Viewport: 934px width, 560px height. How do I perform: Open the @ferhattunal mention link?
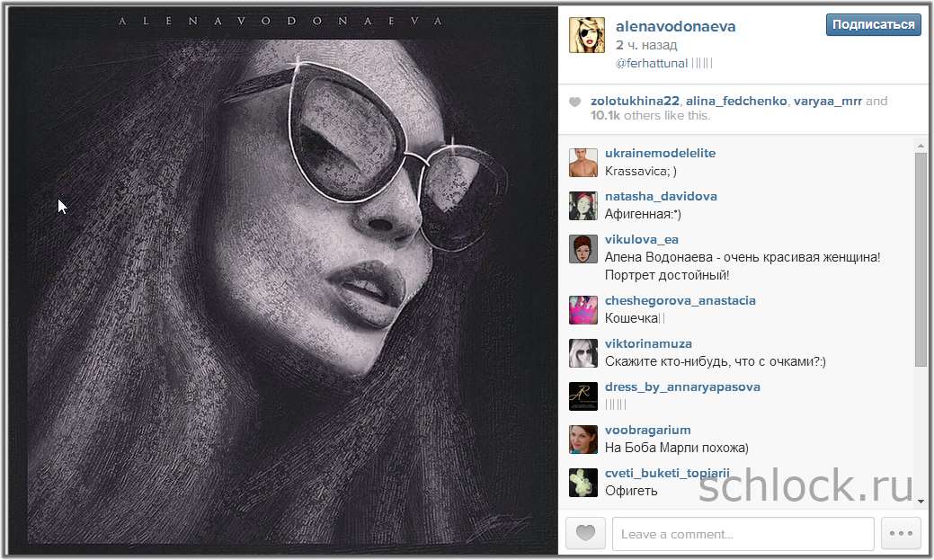tap(651, 64)
